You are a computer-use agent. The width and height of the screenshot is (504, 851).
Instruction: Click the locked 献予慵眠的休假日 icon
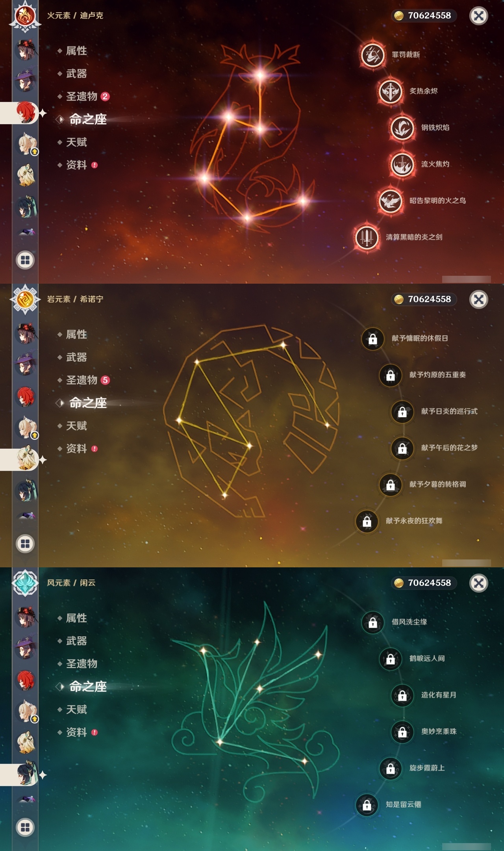(x=372, y=338)
